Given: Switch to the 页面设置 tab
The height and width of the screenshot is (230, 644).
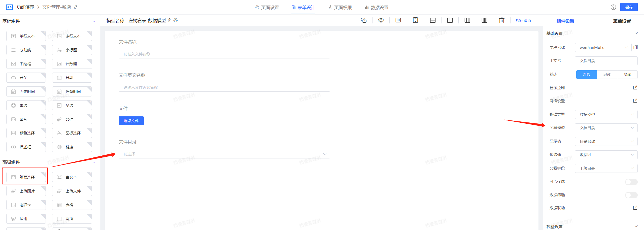Looking at the screenshot, I should tap(267, 8).
